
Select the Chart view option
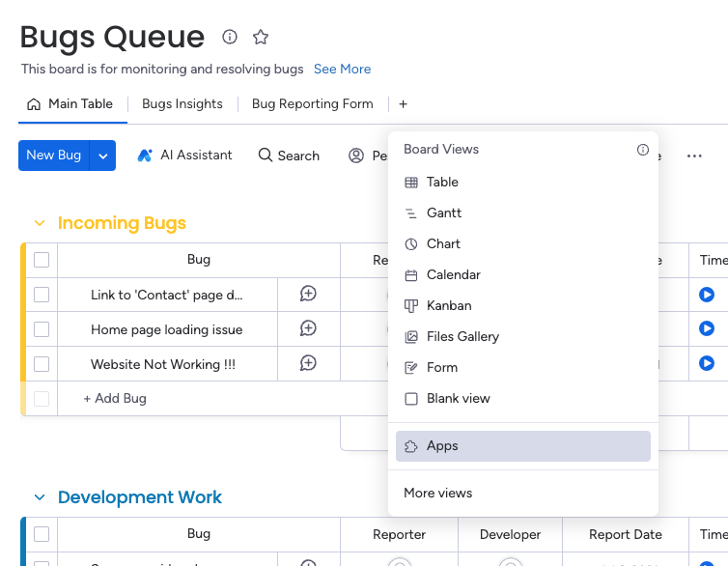click(x=522, y=243)
